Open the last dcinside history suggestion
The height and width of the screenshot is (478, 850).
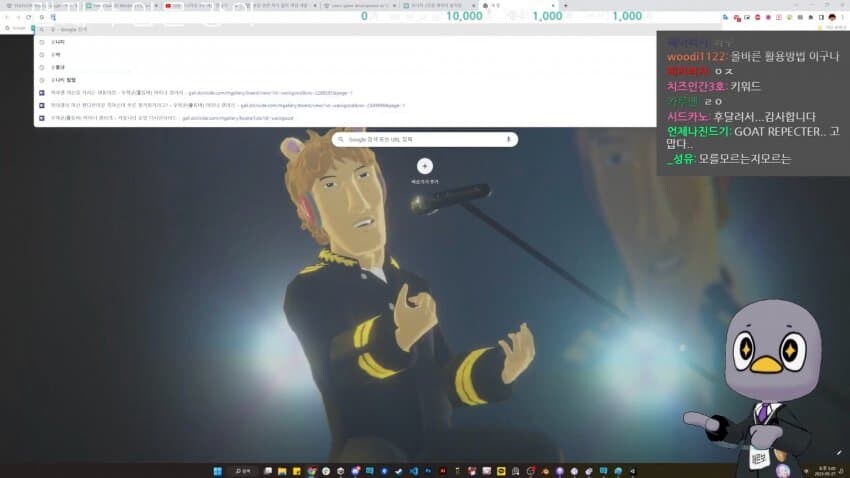345,118
